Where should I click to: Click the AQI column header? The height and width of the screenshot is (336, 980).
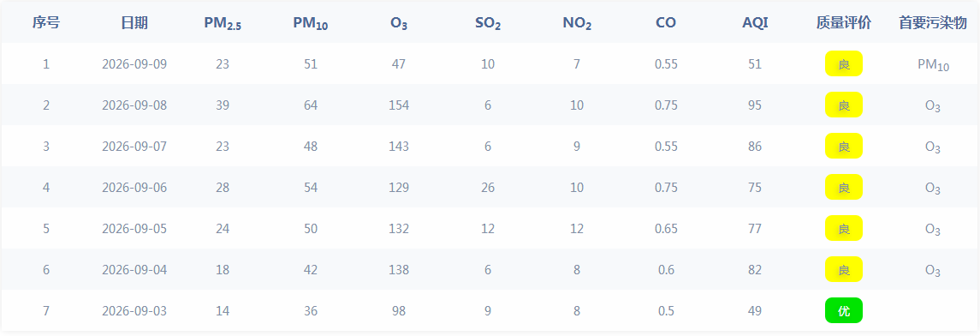755,23
